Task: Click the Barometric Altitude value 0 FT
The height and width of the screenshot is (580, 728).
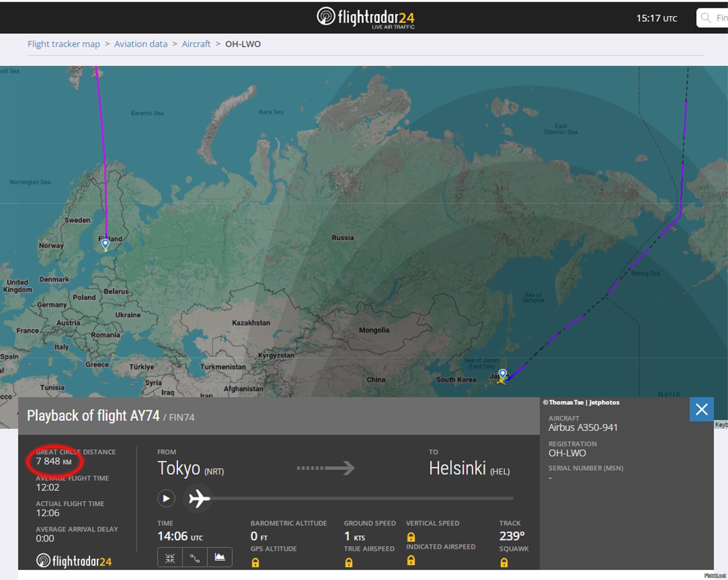Action: click(x=259, y=536)
